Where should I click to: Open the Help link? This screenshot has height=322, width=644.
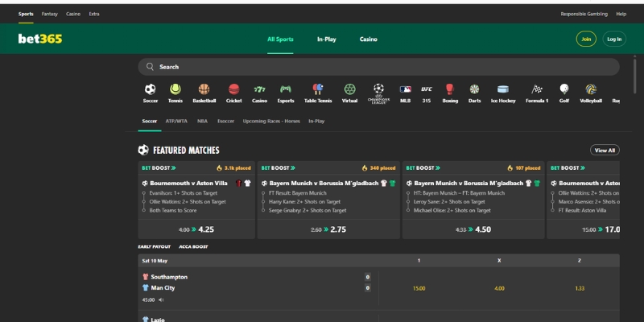tap(621, 14)
